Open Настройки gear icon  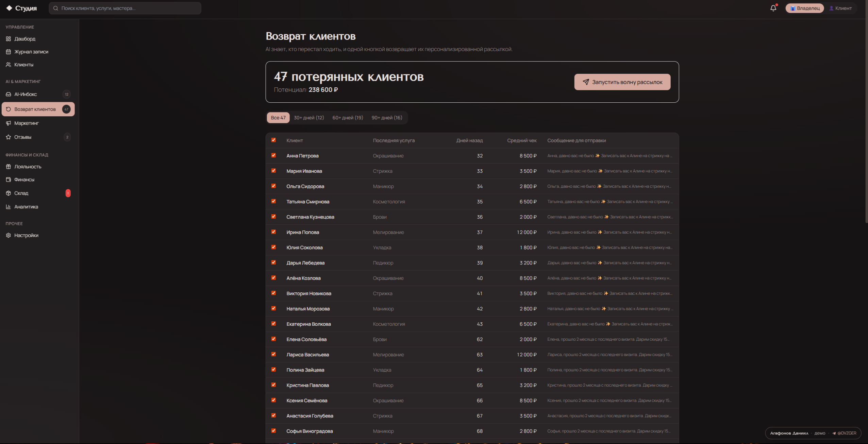point(9,235)
